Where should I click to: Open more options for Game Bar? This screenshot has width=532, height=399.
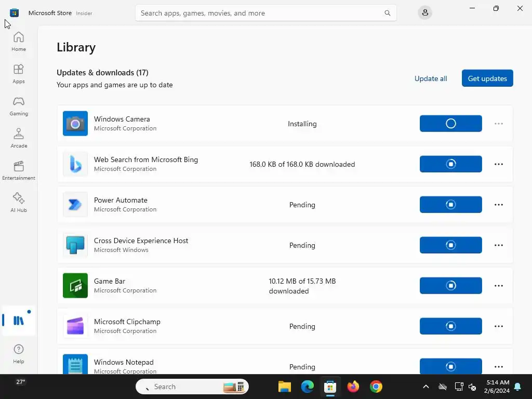(x=498, y=286)
